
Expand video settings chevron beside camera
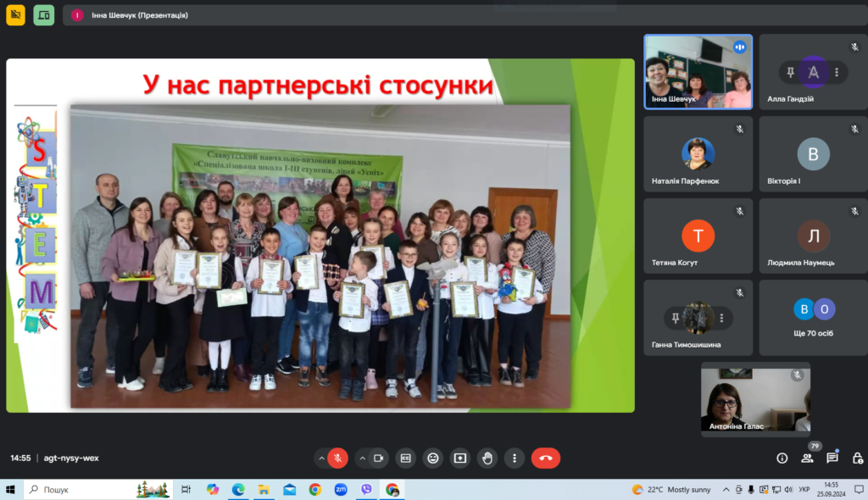[x=362, y=458]
